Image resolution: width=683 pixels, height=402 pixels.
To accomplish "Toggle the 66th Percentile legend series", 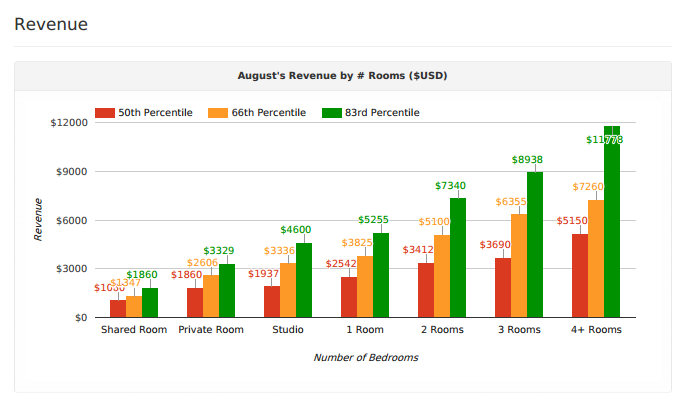I will [x=268, y=113].
